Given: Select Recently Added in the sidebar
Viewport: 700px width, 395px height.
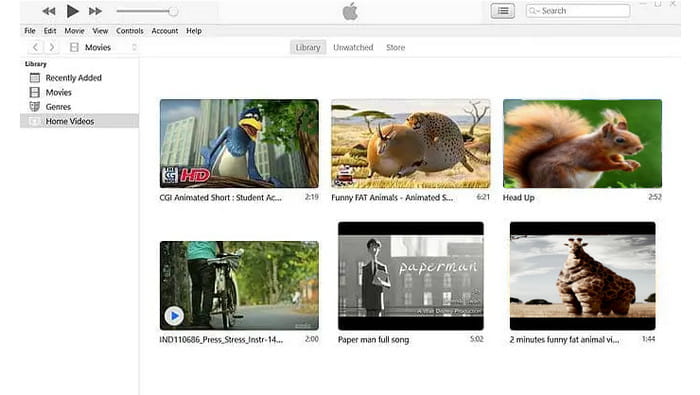Looking at the screenshot, I should (x=79, y=78).
